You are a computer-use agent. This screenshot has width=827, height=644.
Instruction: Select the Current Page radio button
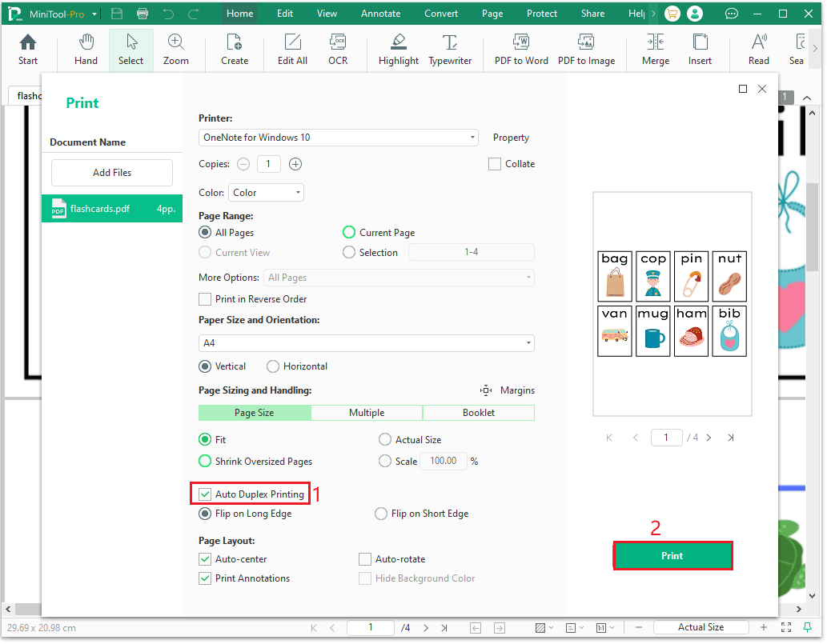(348, 233)
